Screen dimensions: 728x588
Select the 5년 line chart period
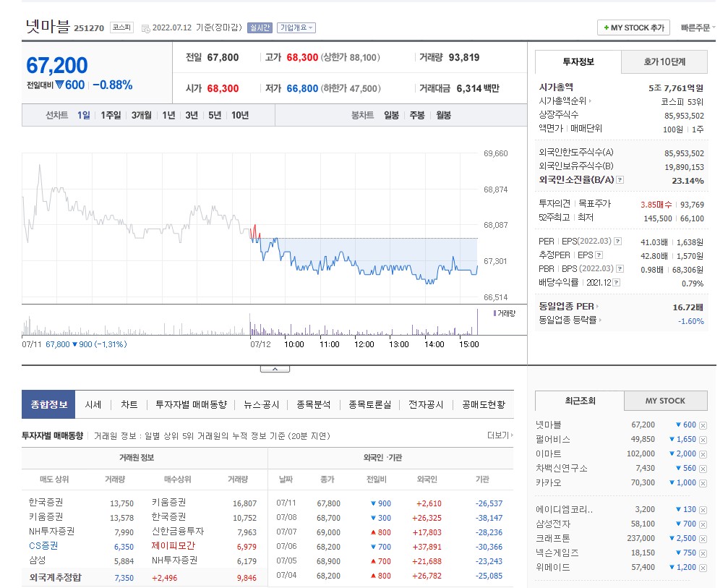tap(215, 115)
